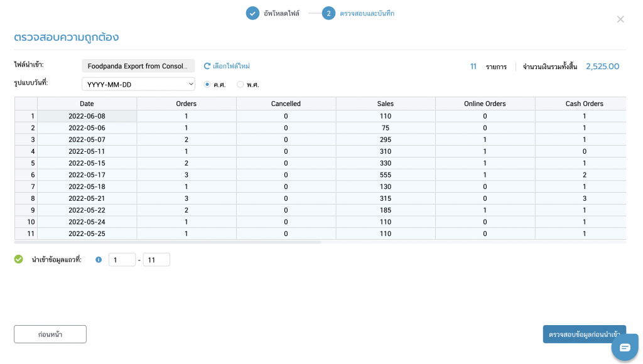Click the date cell 2022-06-08

(x=87, y=116)
